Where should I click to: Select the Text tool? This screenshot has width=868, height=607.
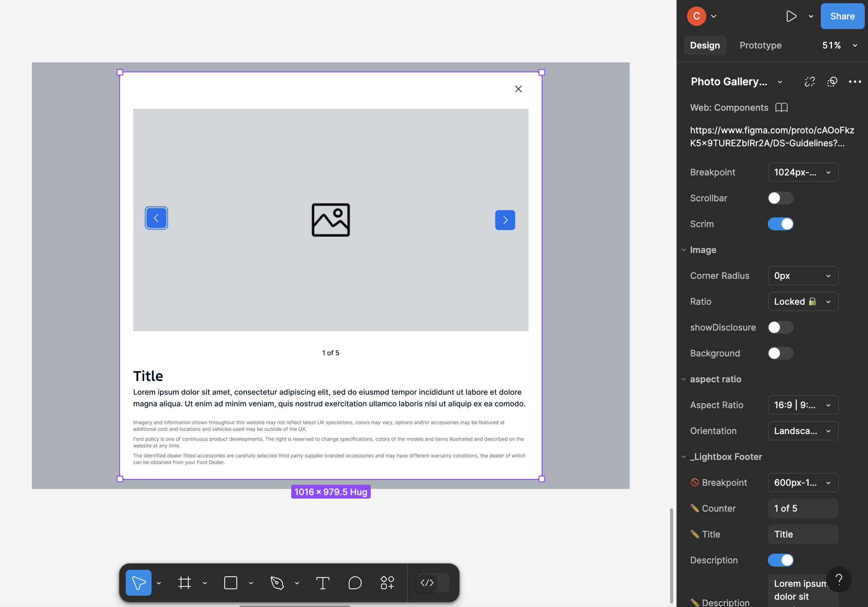[322, 583]
